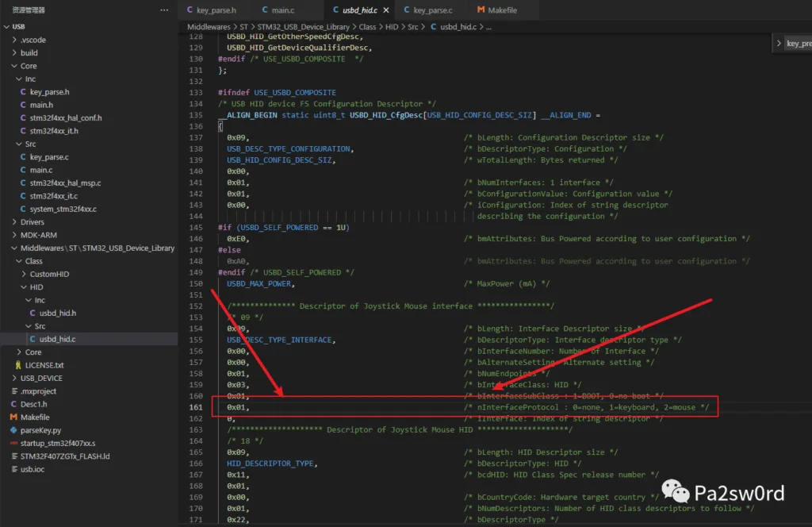Click Class breadcrumb segment
The height and width of the screenshot is (527, 812).
click(x=367, y=26)
